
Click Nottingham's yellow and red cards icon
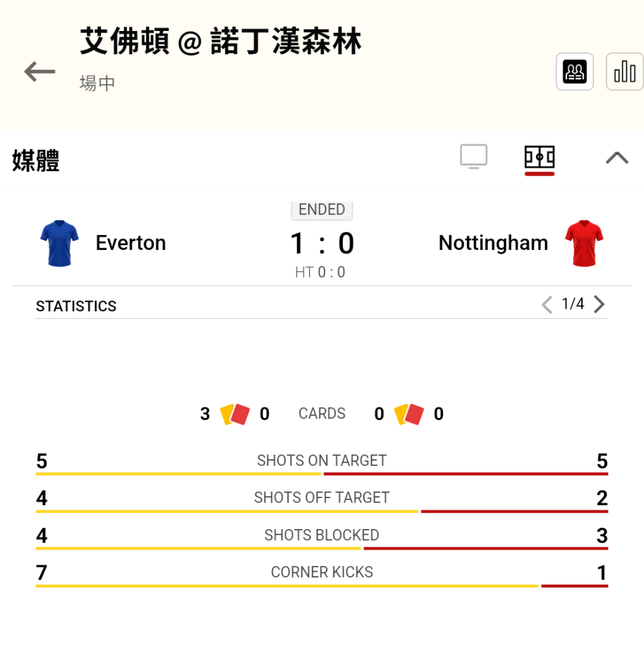pyautogui.click(x=409, y=414)
